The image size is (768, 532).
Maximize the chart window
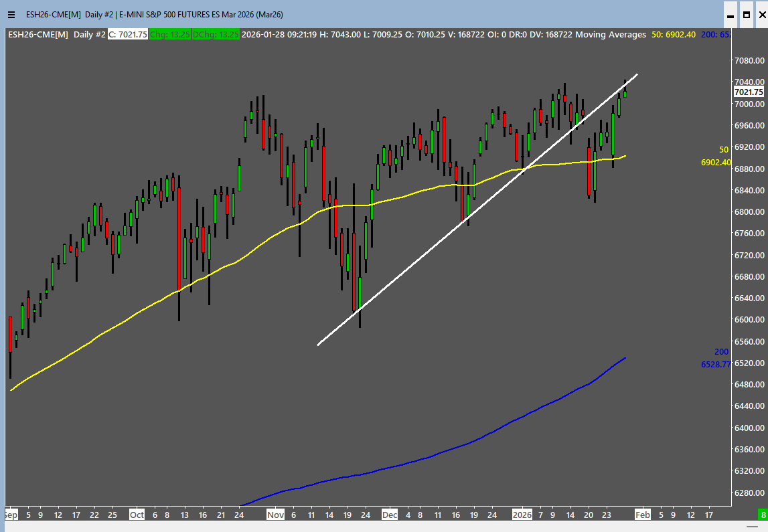pos(746,14)
